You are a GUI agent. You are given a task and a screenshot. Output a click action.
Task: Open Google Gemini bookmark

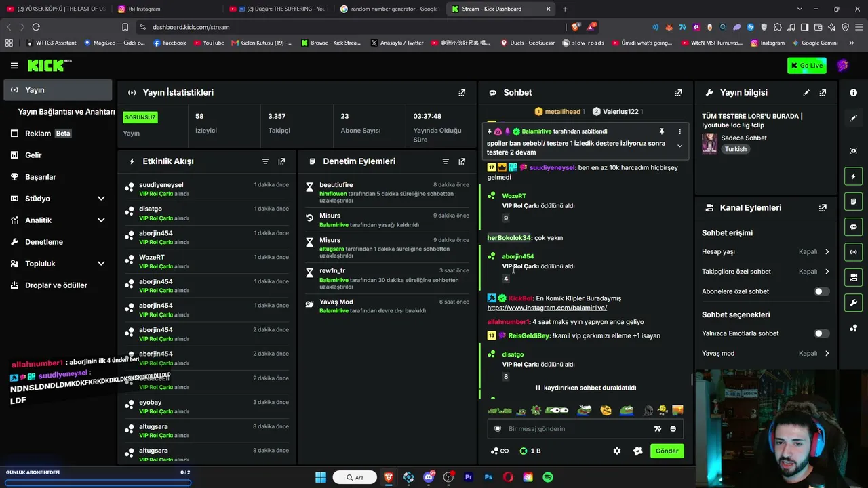[815, 43]
